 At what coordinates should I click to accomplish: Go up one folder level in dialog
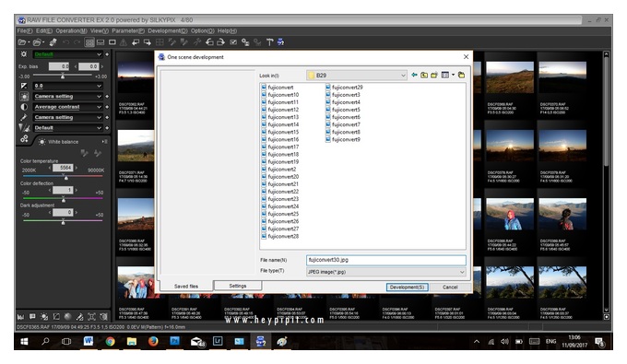pos(424,76)
